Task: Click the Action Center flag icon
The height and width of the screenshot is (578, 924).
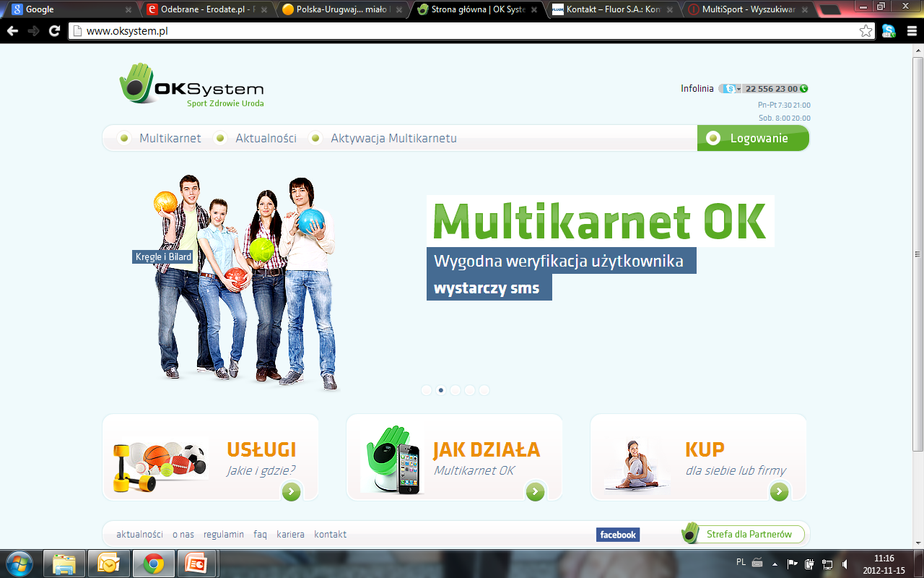Action: (x=793, y=563)
